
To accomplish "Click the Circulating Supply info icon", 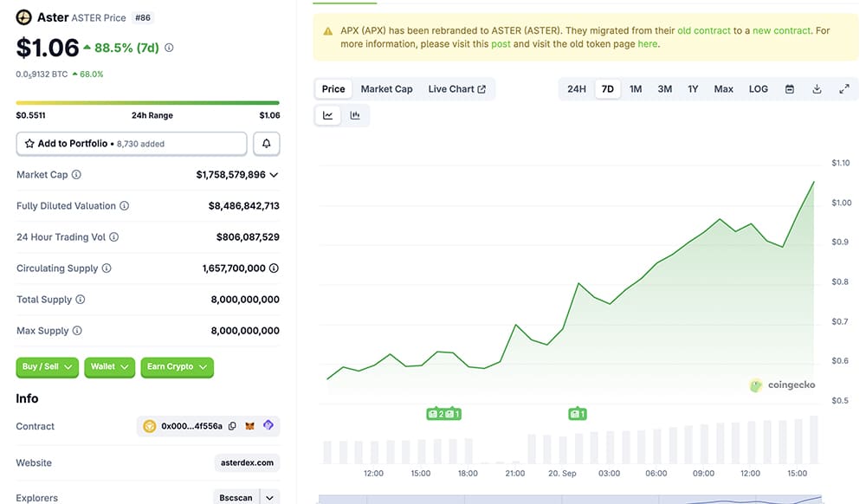I will coord(107,268).
